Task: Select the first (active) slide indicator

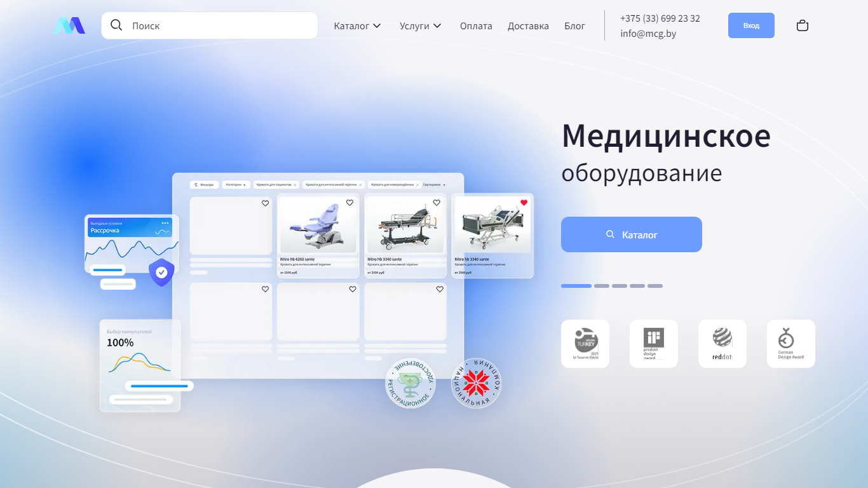Action: pos(576,286)
